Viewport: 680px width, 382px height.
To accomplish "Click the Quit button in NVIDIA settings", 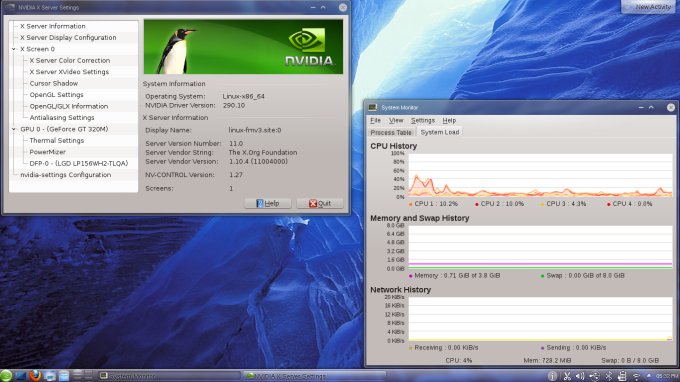I will point(320,203).
